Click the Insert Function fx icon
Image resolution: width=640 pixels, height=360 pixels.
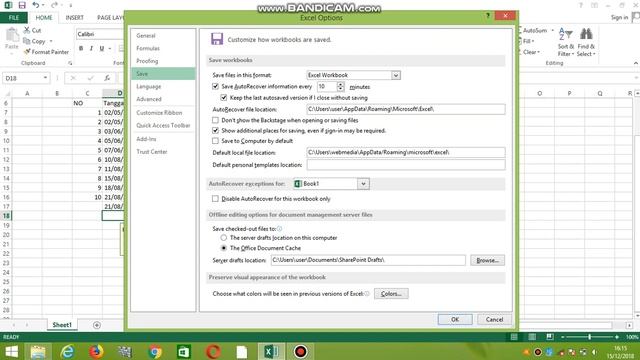coord(107,78)
